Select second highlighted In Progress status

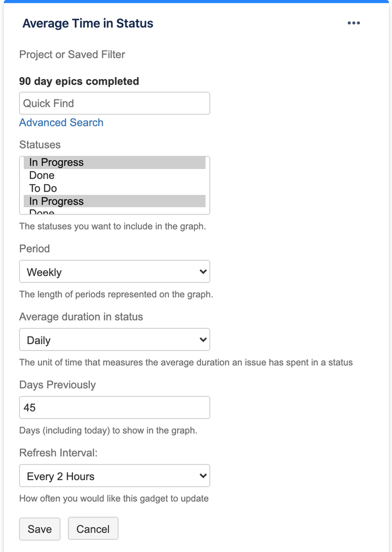point(115,201)
